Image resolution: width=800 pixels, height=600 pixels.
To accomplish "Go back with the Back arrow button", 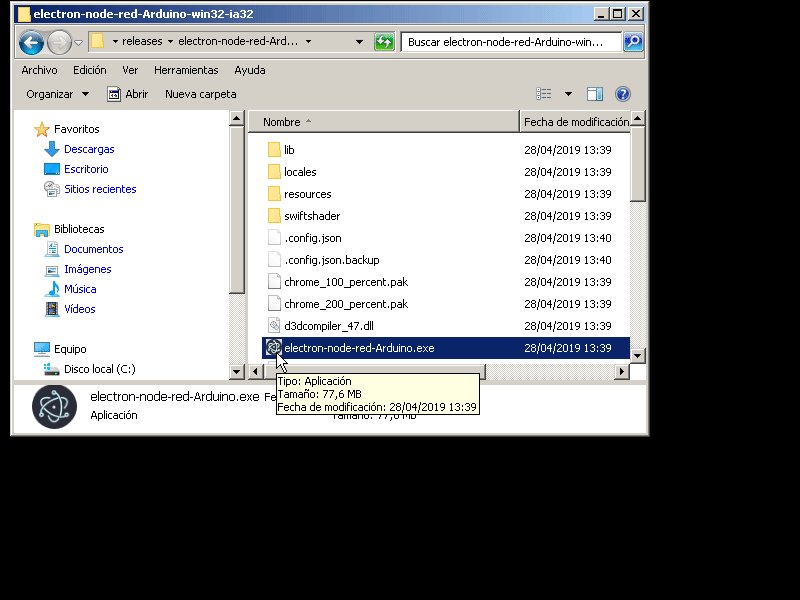I will [x=31, y=42].
